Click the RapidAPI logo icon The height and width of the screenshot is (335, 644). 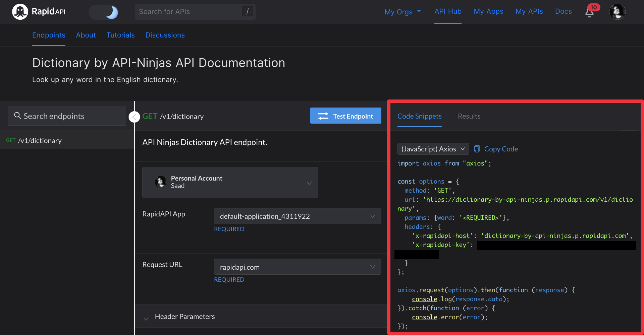click(x=20, y=12)
